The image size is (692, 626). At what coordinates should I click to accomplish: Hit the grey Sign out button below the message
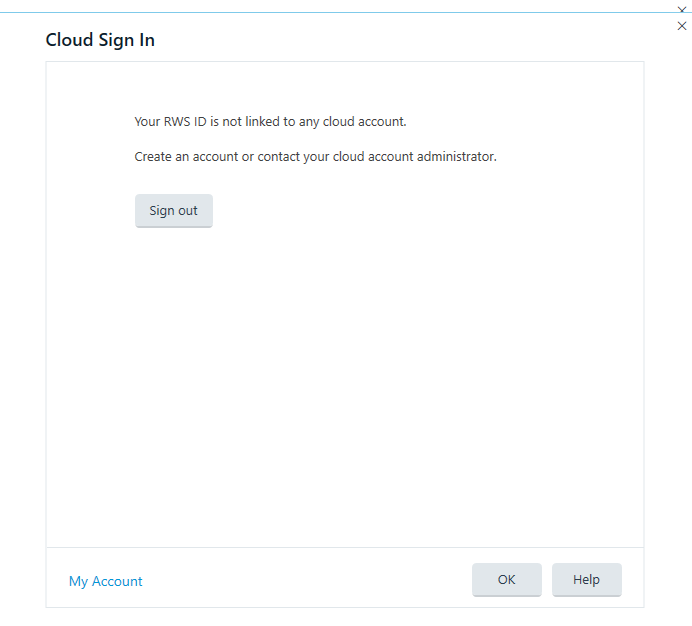(x=173, y=211)
